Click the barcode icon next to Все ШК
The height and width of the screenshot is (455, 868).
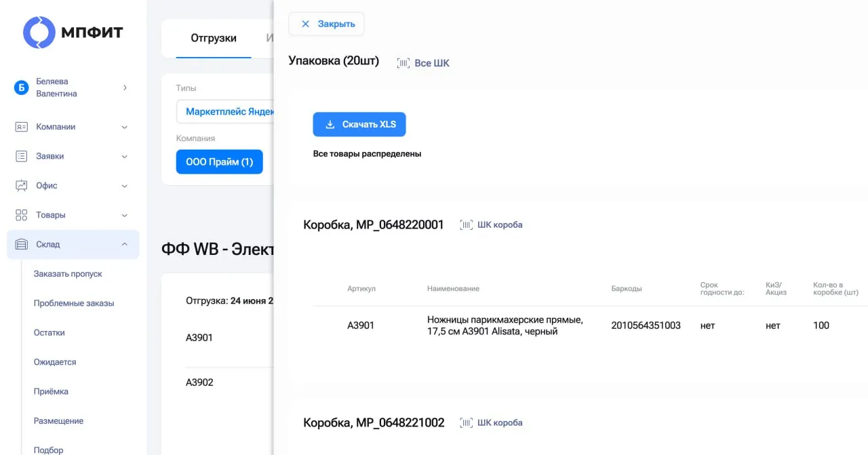click(403, 63)
